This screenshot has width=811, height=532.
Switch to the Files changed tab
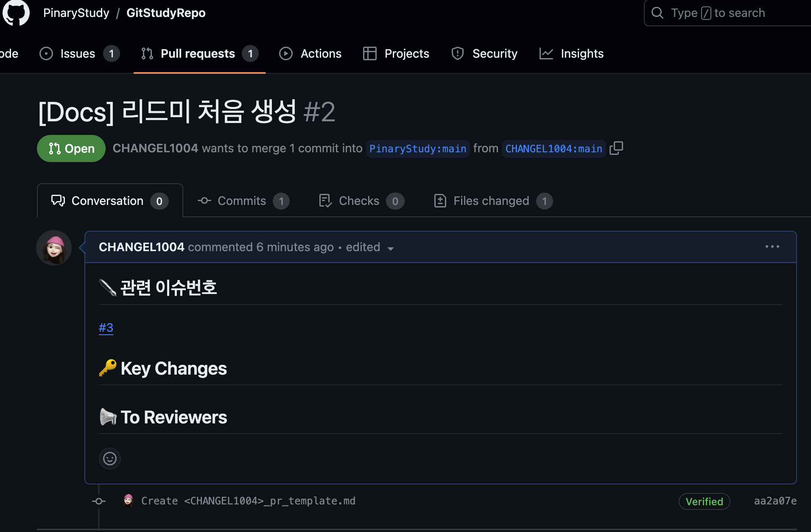pyautogui.click(x=491, y=201)
